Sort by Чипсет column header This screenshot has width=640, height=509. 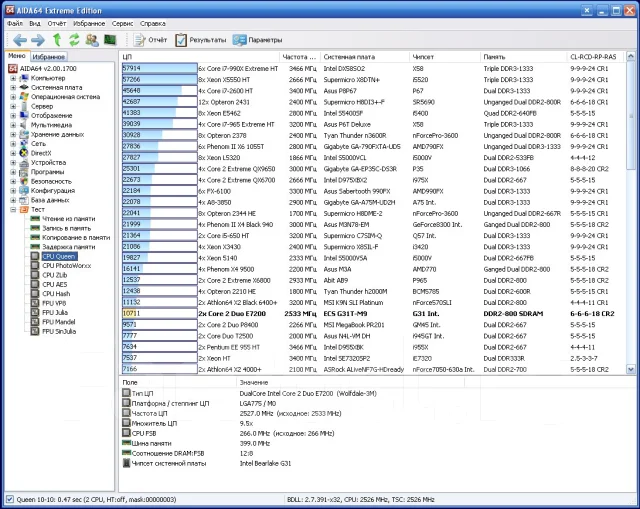[x=445, y=57]
